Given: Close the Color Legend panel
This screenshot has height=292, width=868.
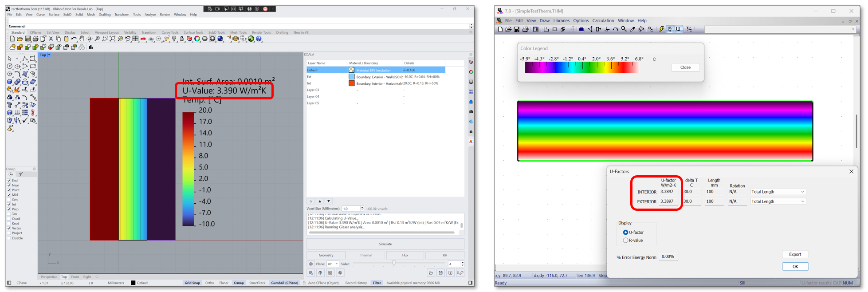Looking at the screenshot, I should click(x=685, y=67).
